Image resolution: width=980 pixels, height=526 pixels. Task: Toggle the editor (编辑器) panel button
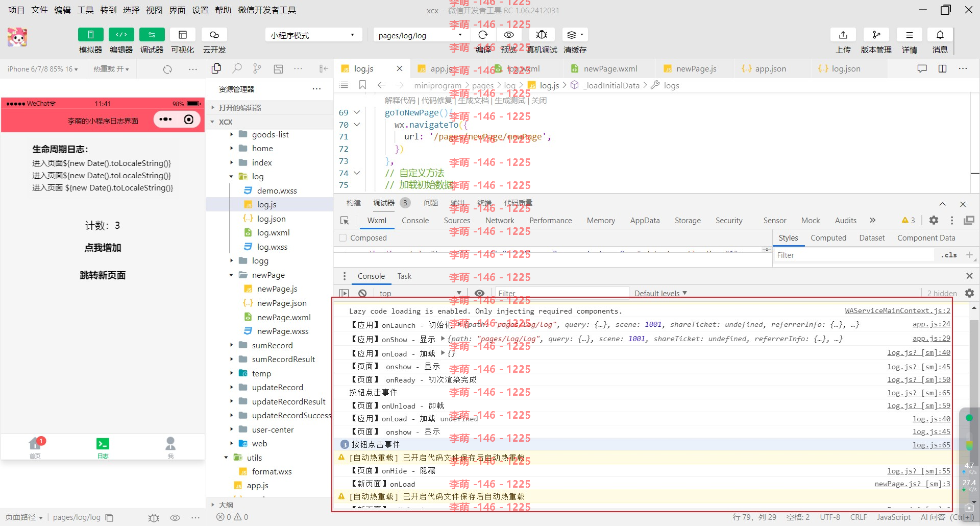point(121,35)
